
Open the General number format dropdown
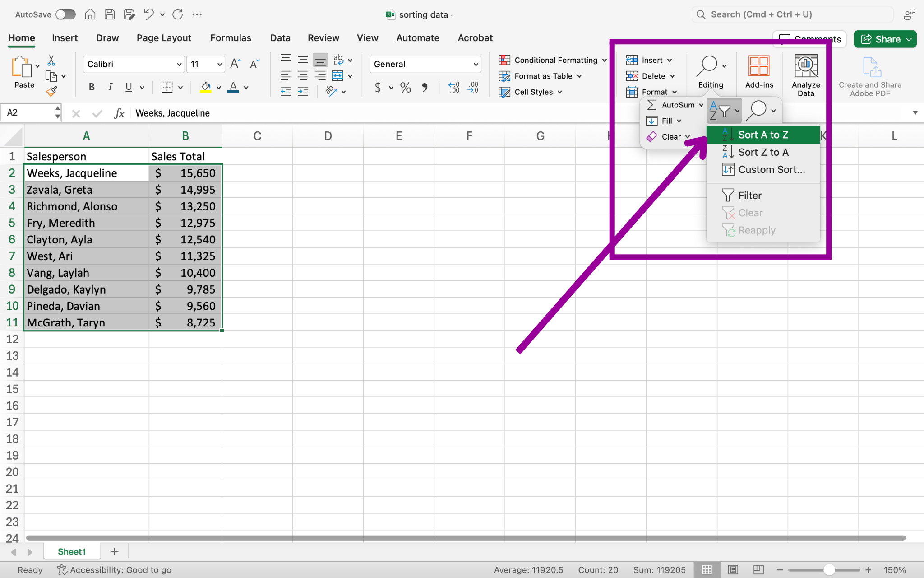(476, 65)
